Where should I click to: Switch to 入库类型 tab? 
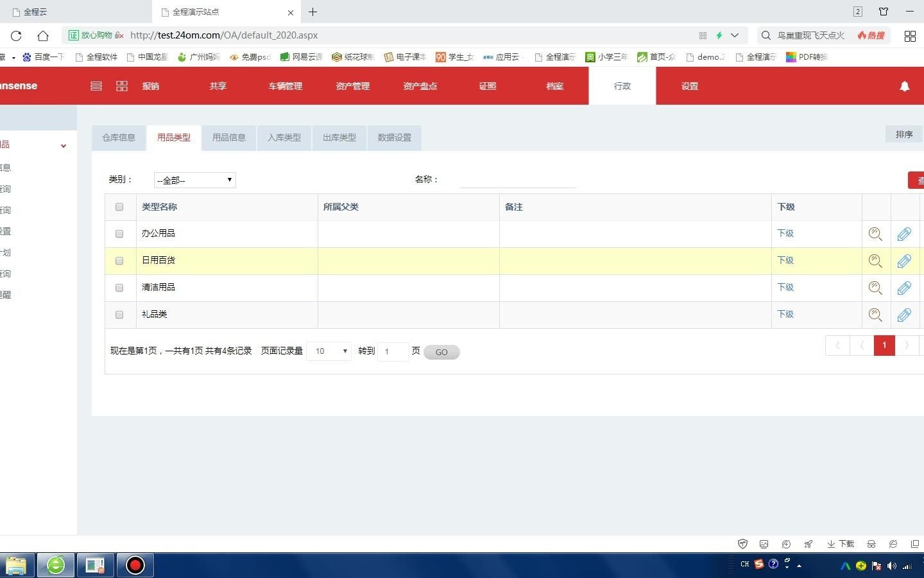coord(284,137)
